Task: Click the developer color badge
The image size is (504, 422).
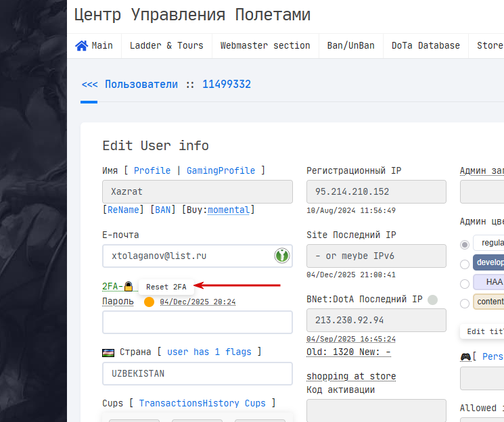Action: (488, 262)
